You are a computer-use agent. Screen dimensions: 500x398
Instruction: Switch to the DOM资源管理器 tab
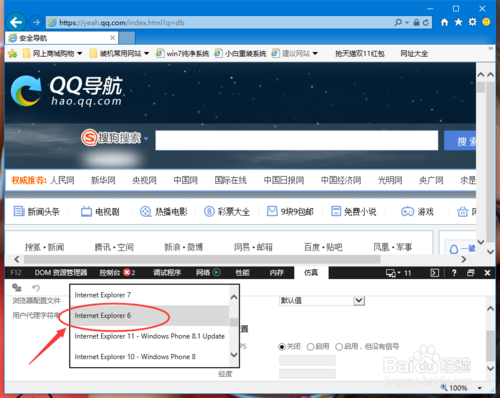61,273
